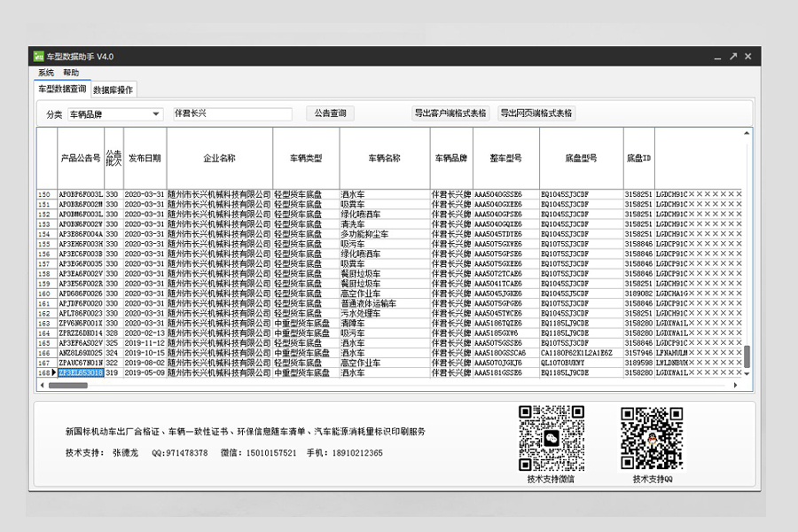Click the 车型数据助手 app icon in title bar
The image size is (798, 532).
click(39, 57)
